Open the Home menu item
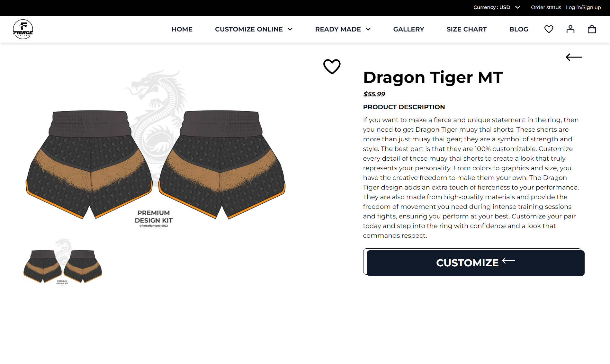Image resolution: width=610 pixels, height=364 pixels. 182,29
